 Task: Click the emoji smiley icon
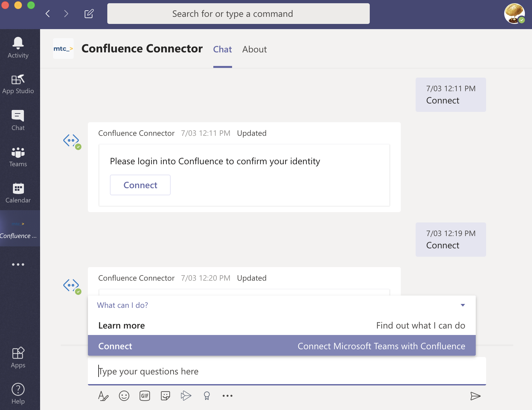[124, 396]
